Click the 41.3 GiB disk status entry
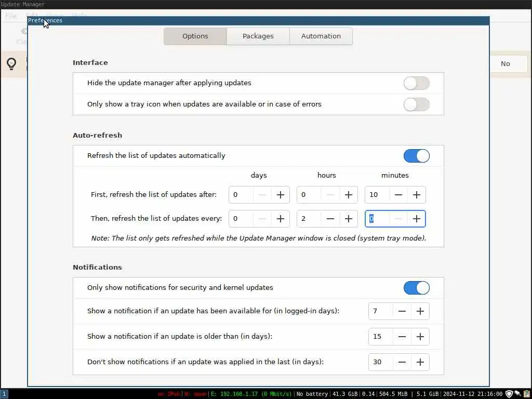Viewport: 532px width, 399px height. coord(345,394)
